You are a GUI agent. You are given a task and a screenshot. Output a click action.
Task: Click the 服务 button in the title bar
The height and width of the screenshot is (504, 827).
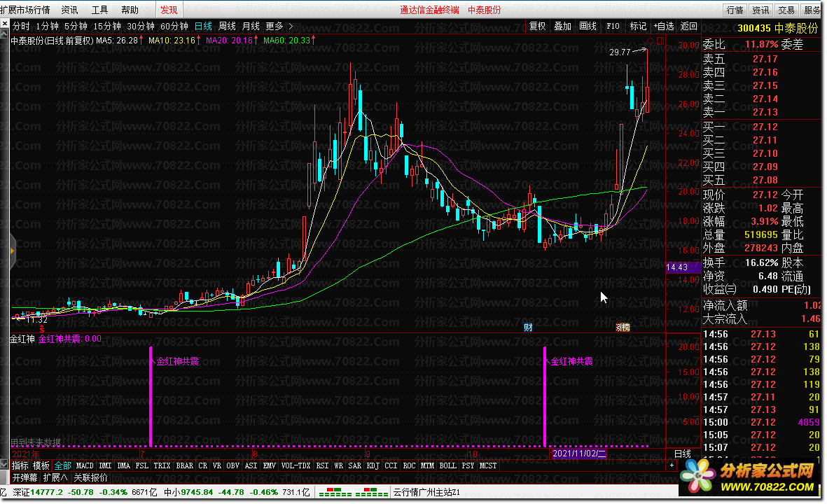tap(812, 10)
